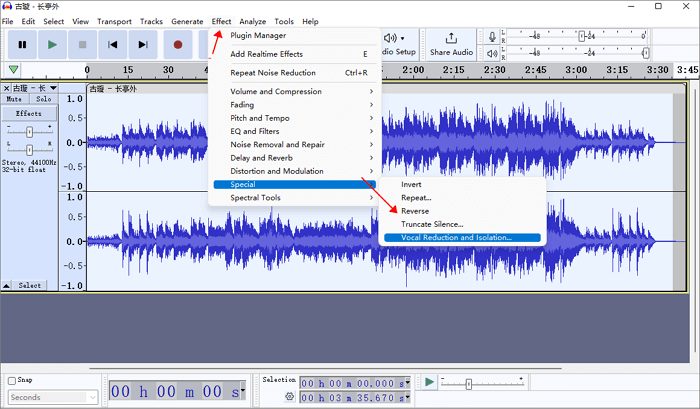This screenshot has height=409, width=700.
Task: Open selection toolbar gear settings
Action: (x=289, y=397)
